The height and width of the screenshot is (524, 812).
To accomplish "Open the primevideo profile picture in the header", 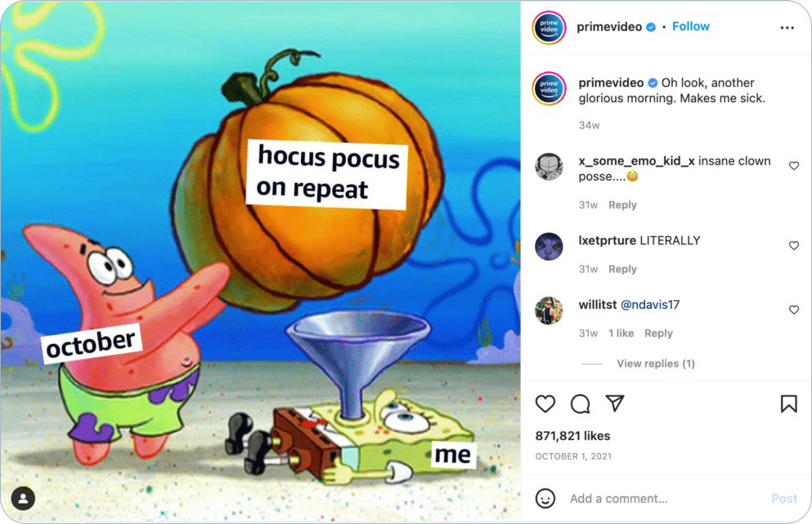I will click(x=549, y=27).
